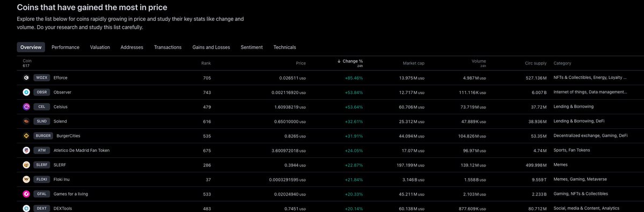This screenshot has width=644, height=212.
Task: Click the sort arrow beside Change %
Action: (339, 61)
